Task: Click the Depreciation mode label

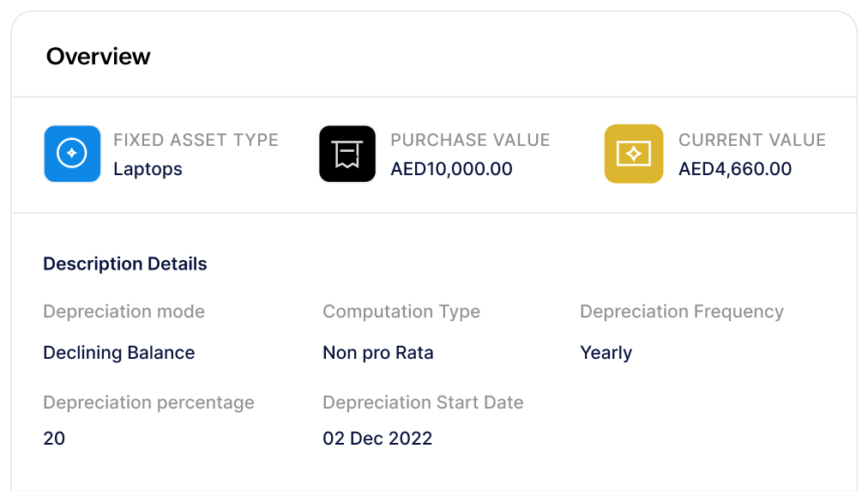Action: tap(124, 312)
